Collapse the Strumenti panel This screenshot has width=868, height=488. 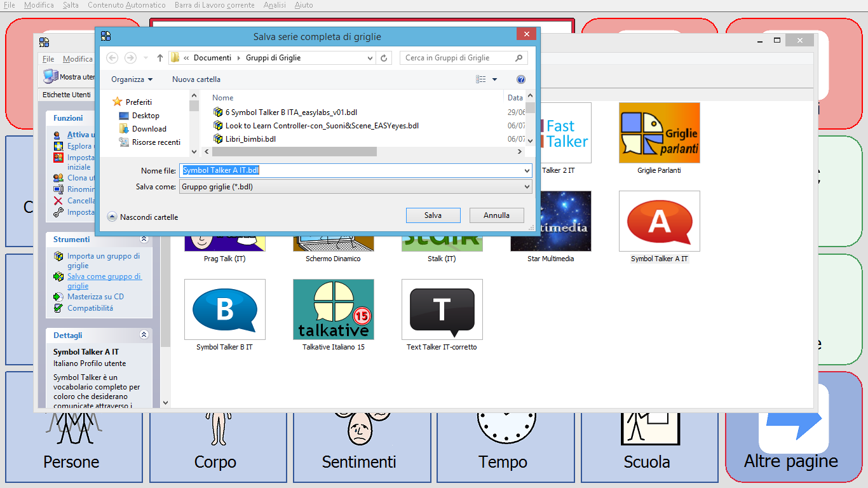point(144,239)
